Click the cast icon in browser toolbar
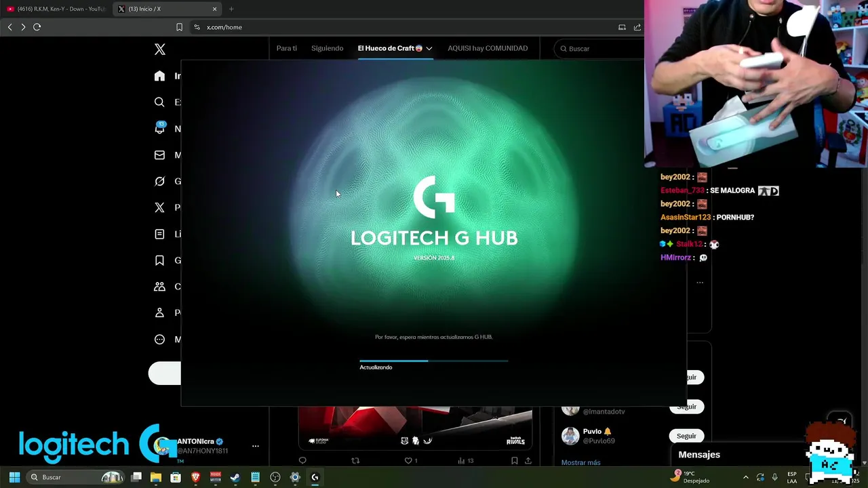 [622, 27]
